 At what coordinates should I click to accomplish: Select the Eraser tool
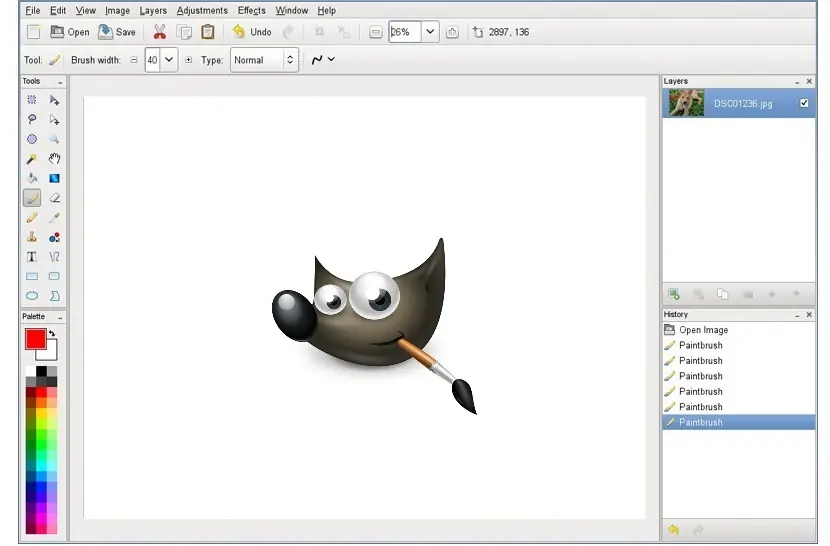click(54, 198)
